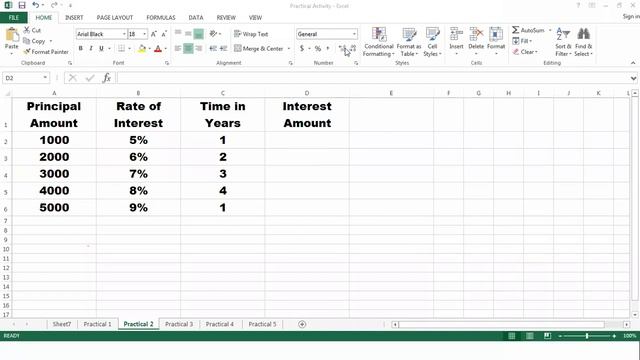Screen dimensions: 640x360
Task: Toggle Center horizontal alignment
Action: click(x=188, y=49)
